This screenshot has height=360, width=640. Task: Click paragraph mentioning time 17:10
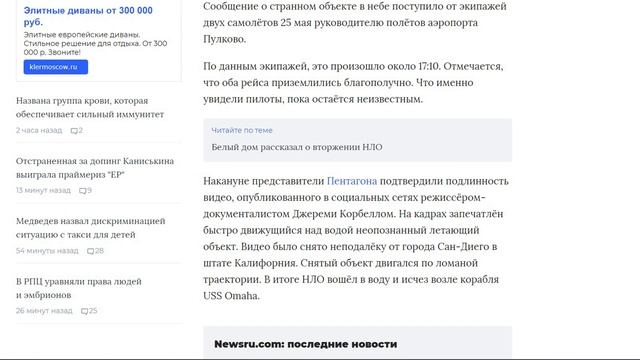(353, 82)
